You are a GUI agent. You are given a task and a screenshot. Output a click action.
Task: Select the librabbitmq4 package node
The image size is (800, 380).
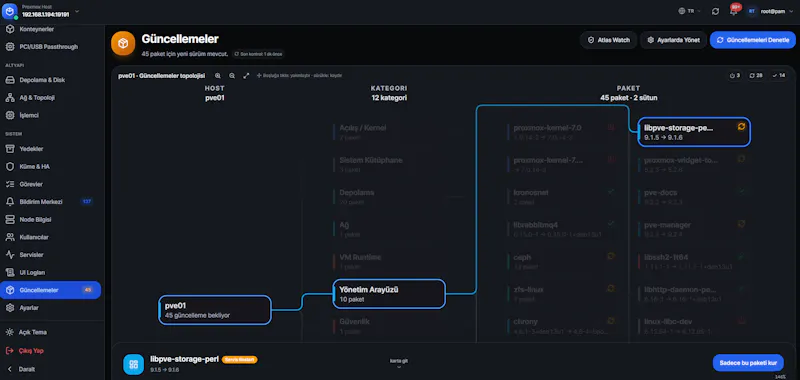click(x=562, y=229)
